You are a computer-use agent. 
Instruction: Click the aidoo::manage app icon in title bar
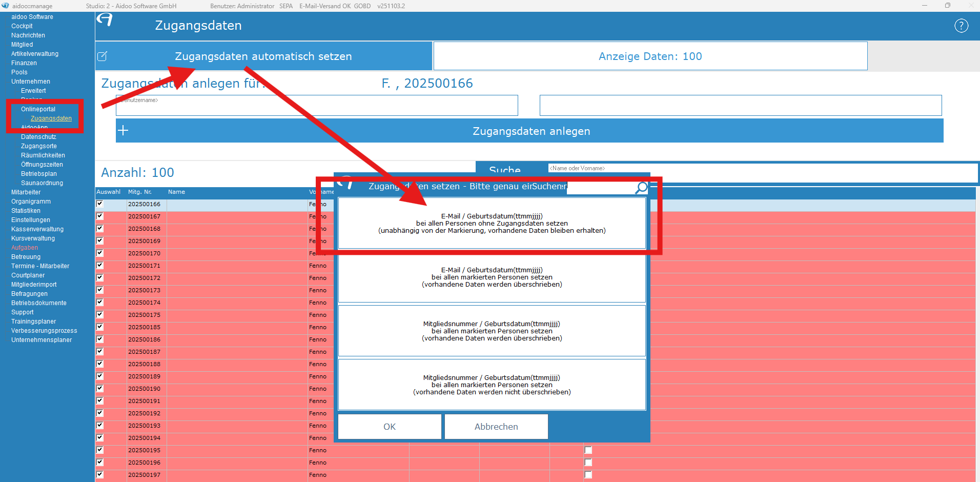[5, 6]
